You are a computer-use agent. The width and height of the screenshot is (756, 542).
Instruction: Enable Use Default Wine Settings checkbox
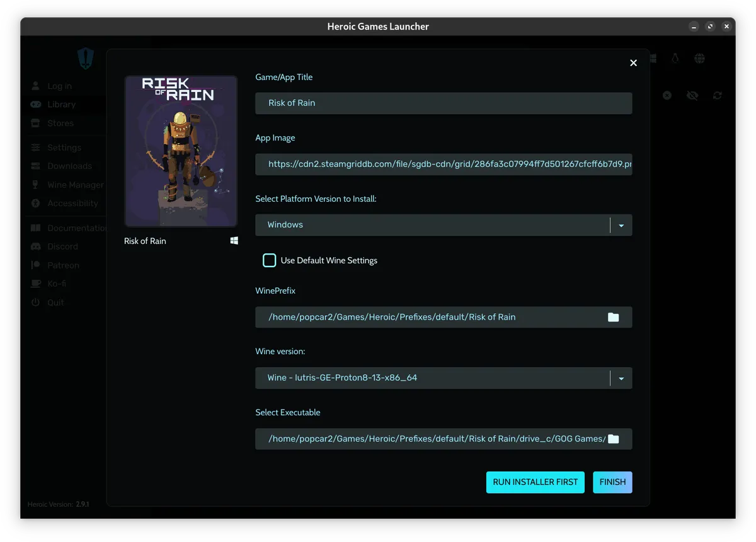tap(269, 260)
